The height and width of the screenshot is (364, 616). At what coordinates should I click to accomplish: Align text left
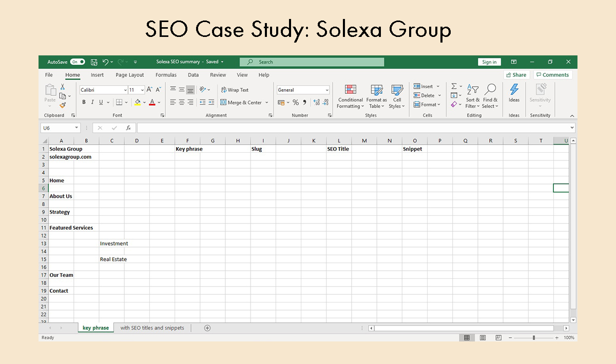pyautogui.click(x=173, y=103)
